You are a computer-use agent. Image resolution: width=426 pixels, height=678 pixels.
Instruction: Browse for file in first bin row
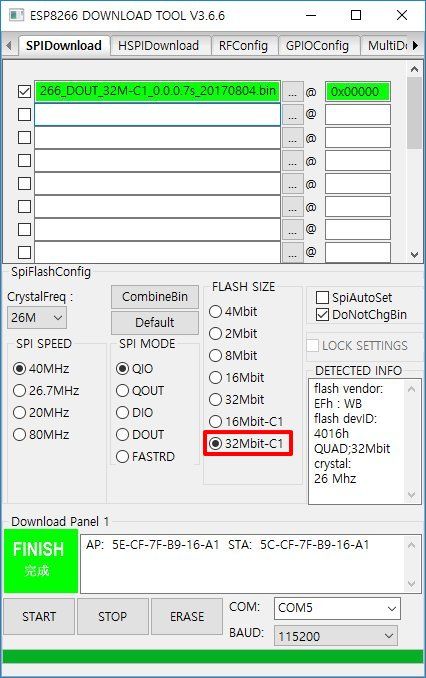[x=292, y=92]
